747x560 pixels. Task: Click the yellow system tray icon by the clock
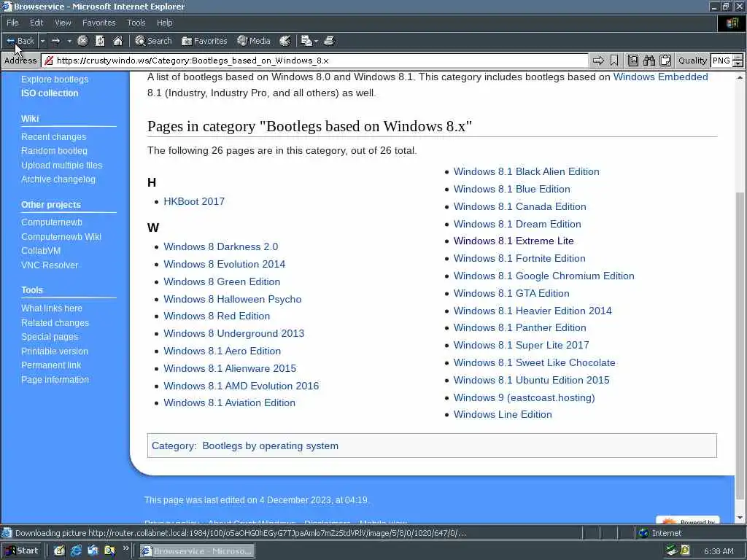pos(685,551)
